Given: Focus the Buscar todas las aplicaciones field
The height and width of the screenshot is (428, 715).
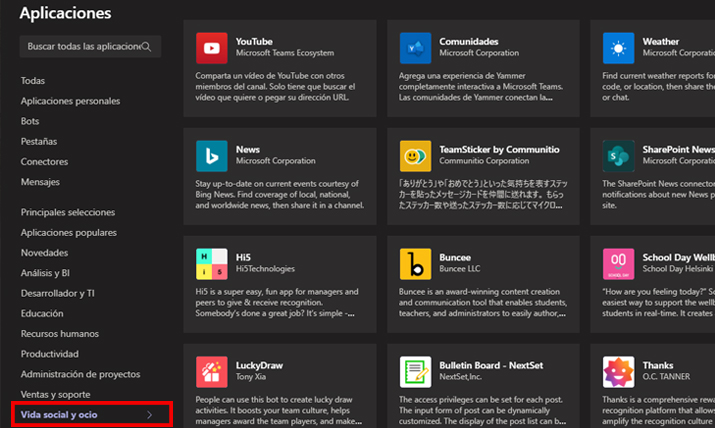Looking at the screenshot, I should pos(90,46).
